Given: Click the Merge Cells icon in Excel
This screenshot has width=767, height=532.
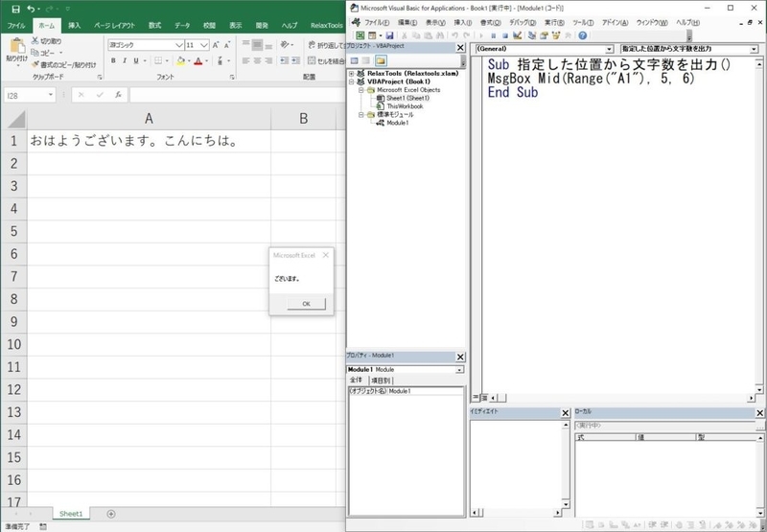Looking at the screenshot, I should click(x=313, y=60).
